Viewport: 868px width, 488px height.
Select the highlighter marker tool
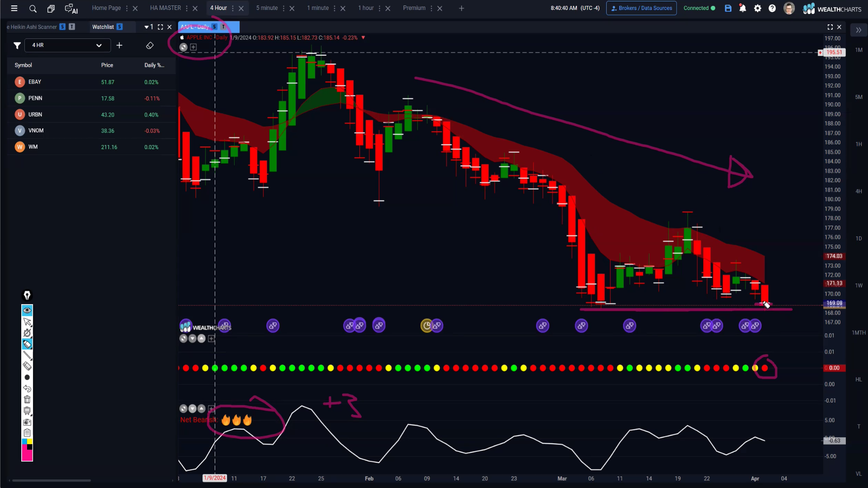point(27,344)
